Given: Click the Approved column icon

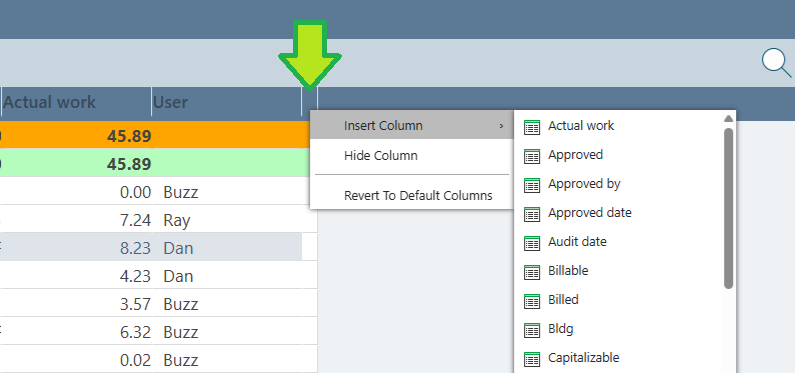Looking at the screenshot, I should click(531, 156).
